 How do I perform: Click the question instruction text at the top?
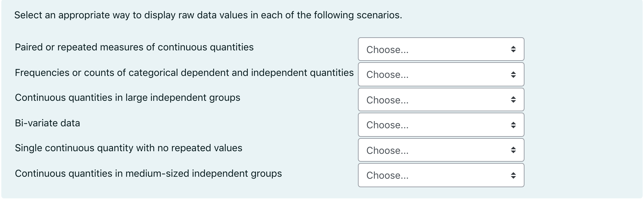pyautogui.click(x=208, y=15)
